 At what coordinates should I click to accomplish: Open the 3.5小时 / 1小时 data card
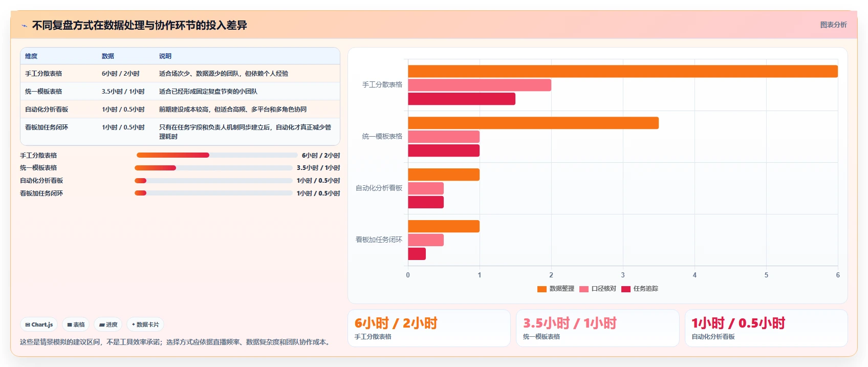(597, 328)
